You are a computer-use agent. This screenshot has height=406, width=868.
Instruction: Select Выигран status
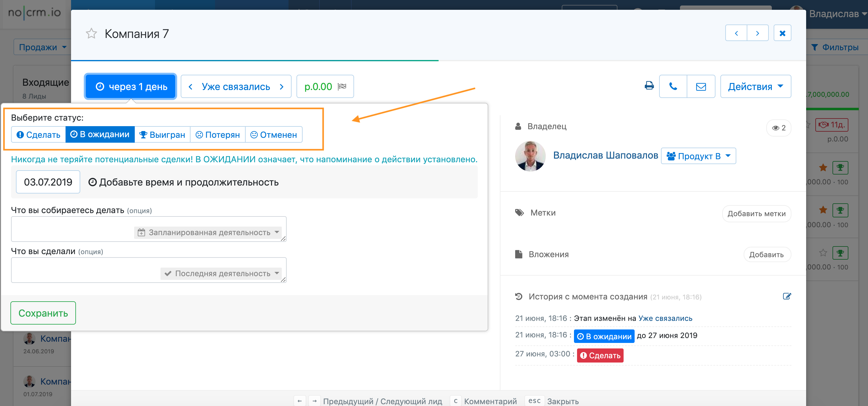pos(162,135)
